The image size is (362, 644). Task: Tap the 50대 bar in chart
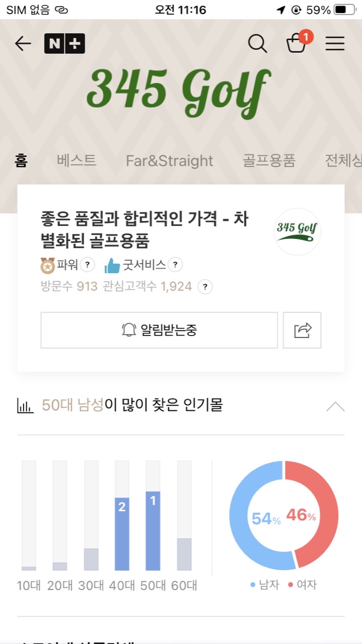tap(153, 531)
